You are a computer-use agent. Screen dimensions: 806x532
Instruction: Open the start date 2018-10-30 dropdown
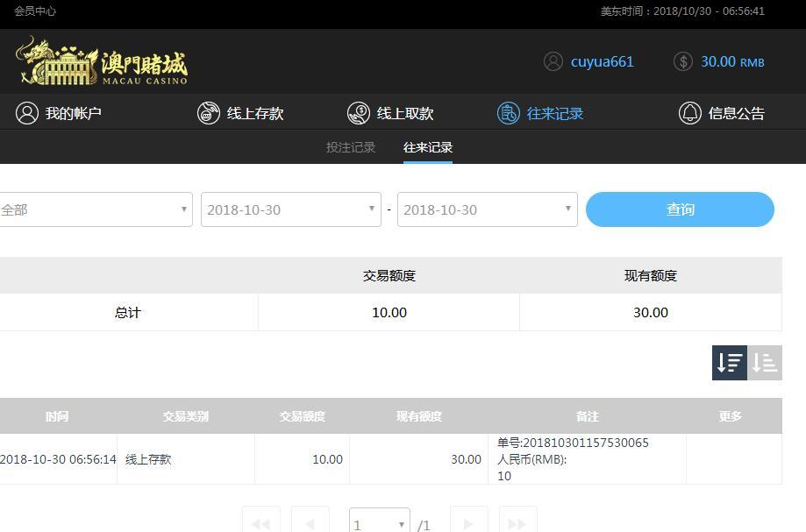291,209
